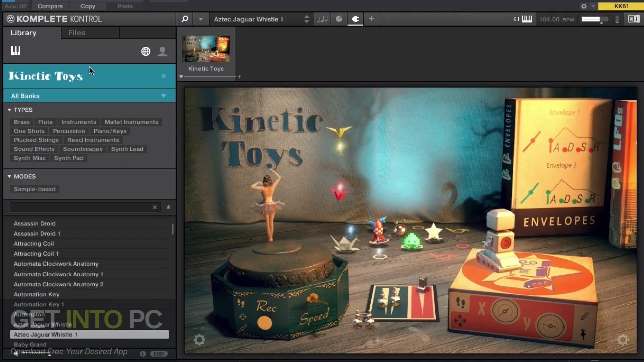644x362 pixels.
Task: Select the instruments keyboard icon in browser
Action: pyautogui.click(x=16, y=51)
